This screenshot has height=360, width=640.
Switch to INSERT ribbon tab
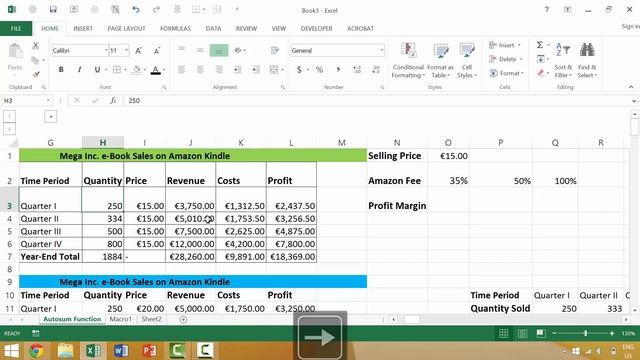[83, 29]
